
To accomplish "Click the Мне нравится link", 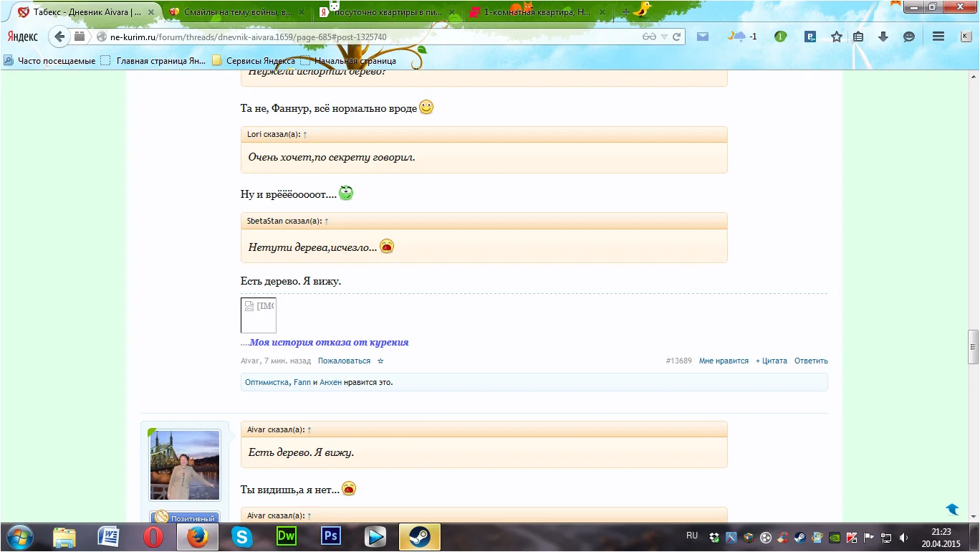I will tap(724, 361).
